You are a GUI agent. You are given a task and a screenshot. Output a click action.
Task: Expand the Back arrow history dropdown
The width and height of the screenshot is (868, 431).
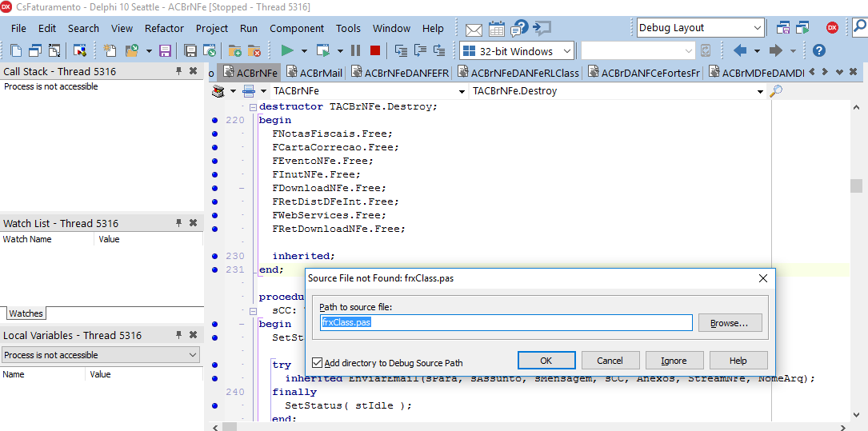[x=757, y=51]
